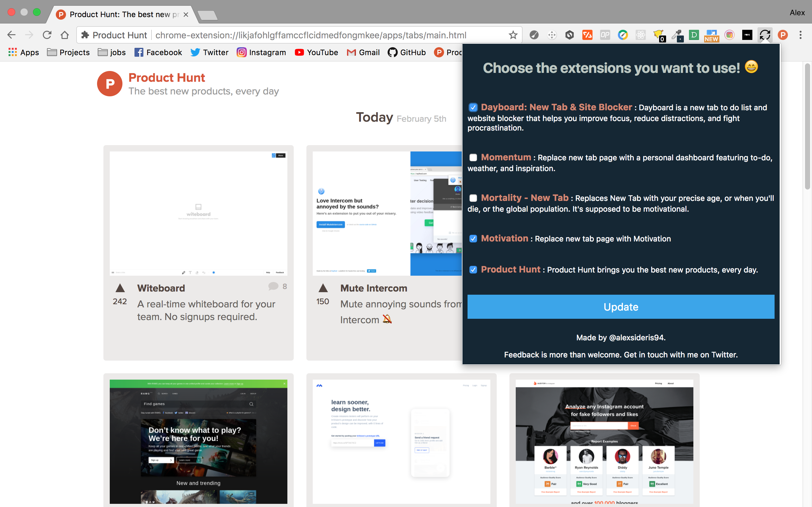The width and height of the screenshot is (812, 507).
Task: Open the Gmail bookmark
Action: tap(363, 52)
